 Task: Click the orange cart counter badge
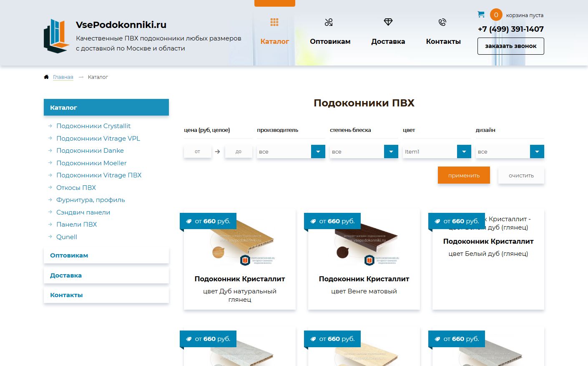tap(496, 15)
